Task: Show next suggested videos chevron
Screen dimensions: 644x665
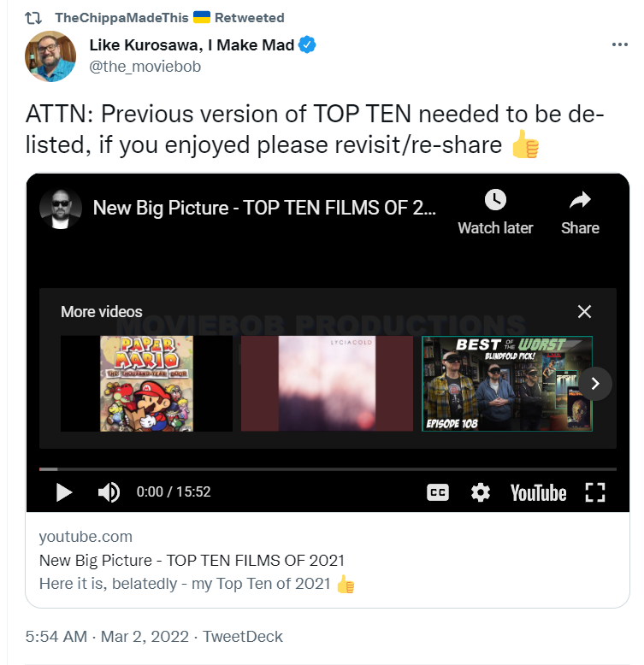Action: click(x=595, y=384)
